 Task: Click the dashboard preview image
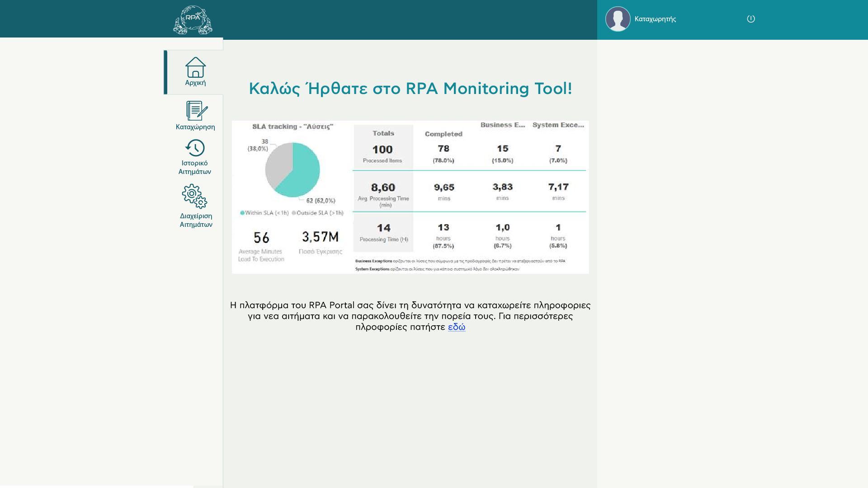(410, 197)
